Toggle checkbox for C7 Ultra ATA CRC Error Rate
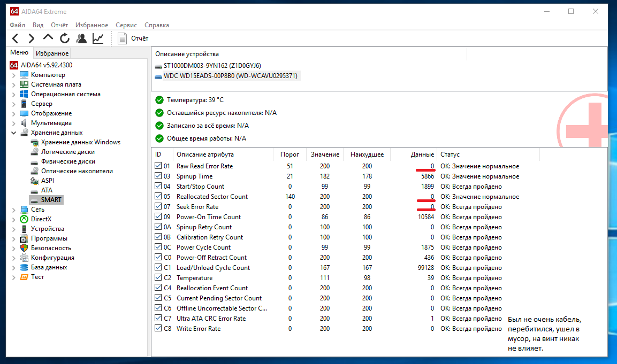The width and height of the screenshot is (617, 364). click(x=158, y=319)
